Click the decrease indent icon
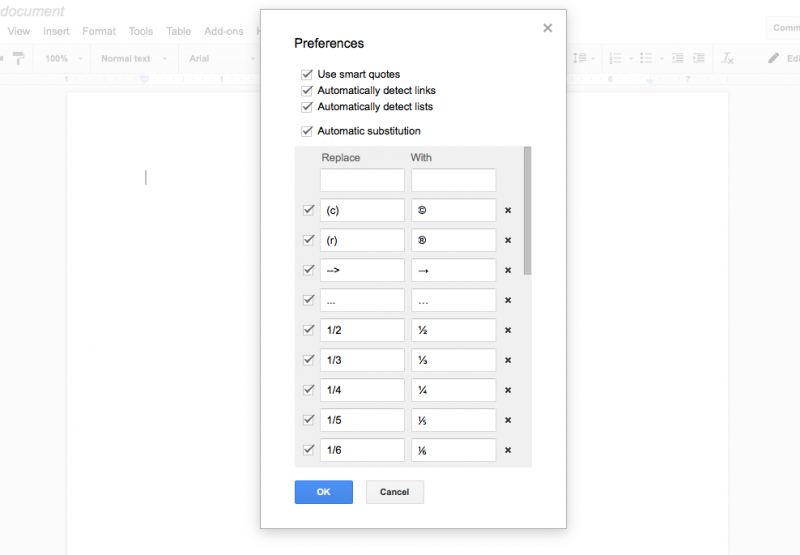The height and width of the screenshot is (555, 800). point(678,59)
